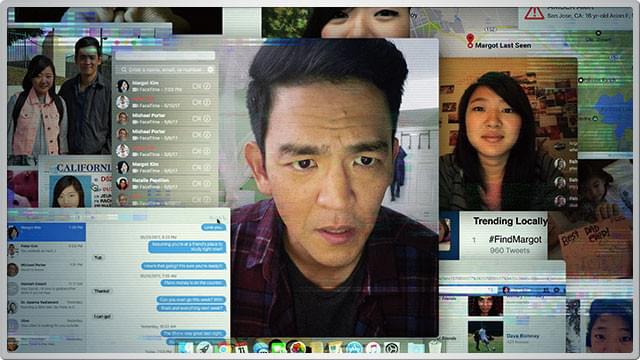
Task: Open Launchpad rocket icon in the dock
Action: [x=204, y=348]
